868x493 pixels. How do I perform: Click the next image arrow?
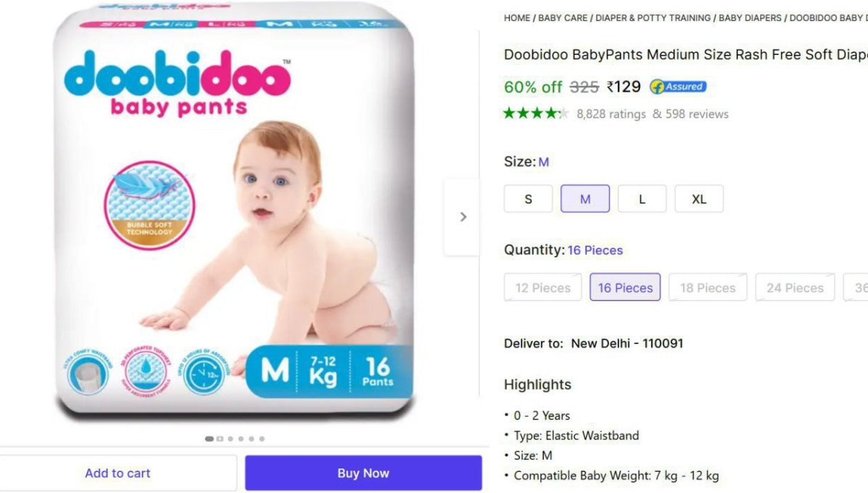pos(463,217)
